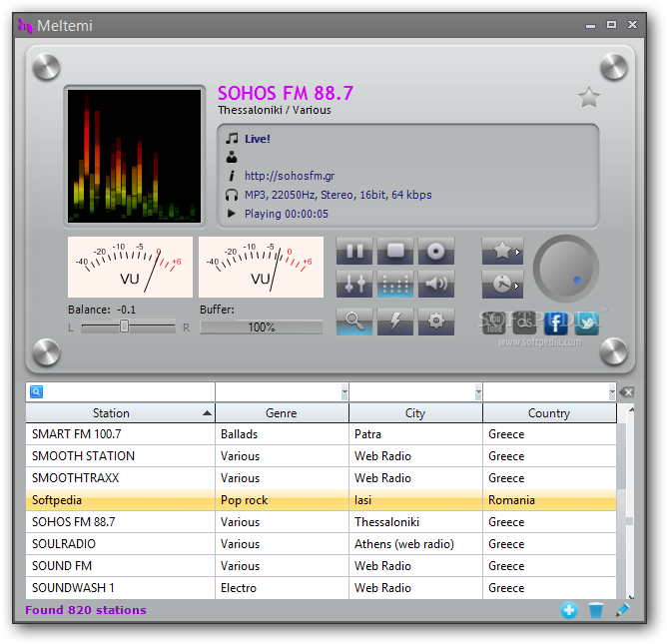Image resolution: width=667 pixels, height=644 pixels.
Task: Toggle the station search magnifier button
Action: pos(353,322)
